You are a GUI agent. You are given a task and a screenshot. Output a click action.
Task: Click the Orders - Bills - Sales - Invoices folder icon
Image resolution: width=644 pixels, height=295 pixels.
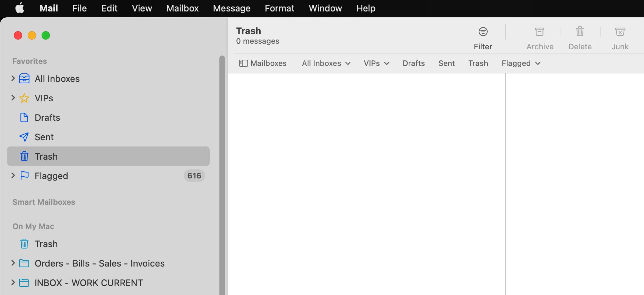(x=24, y=263)
